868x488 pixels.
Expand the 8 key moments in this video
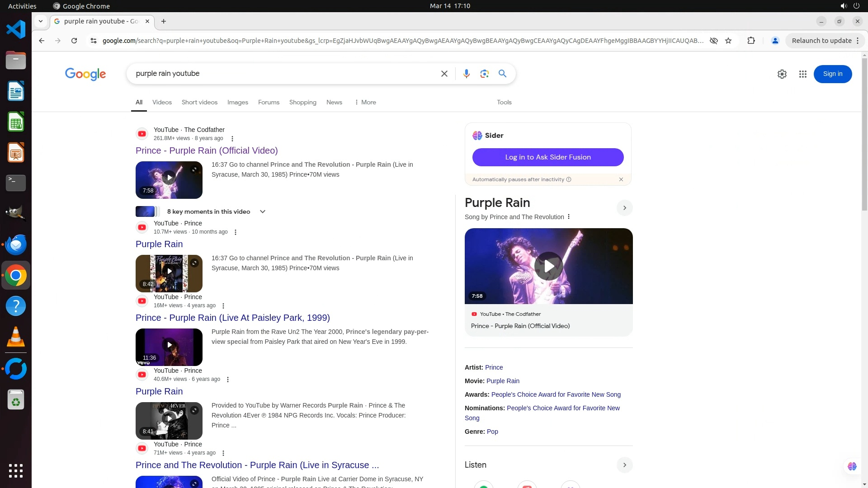coord(262,211)
